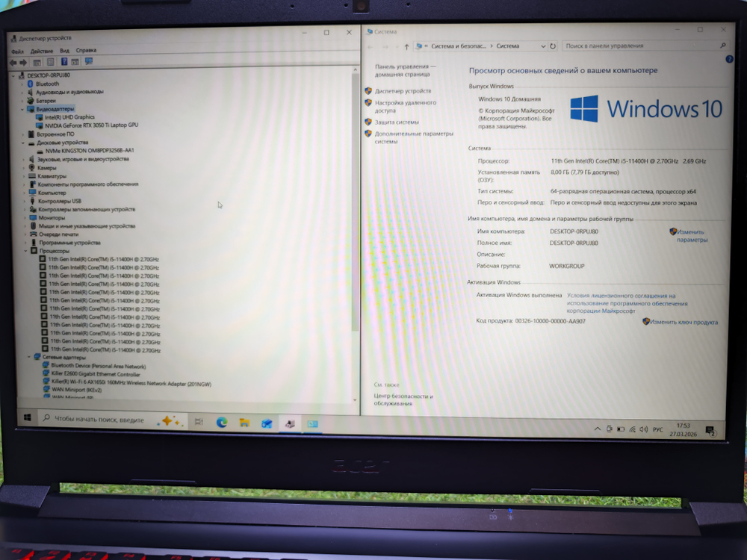The height and width of the screenshot is (560, 747).
Task: Open Диспетчер устройств link in System window
Action: pyautogui.click(x=403, y=91)
